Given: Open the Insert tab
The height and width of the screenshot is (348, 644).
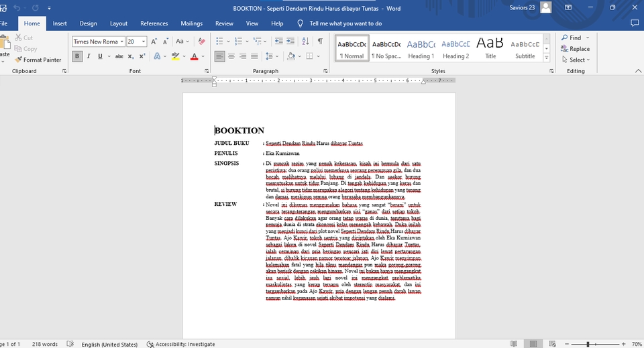Looking at the screenshot, I should (x=60, y=23).
